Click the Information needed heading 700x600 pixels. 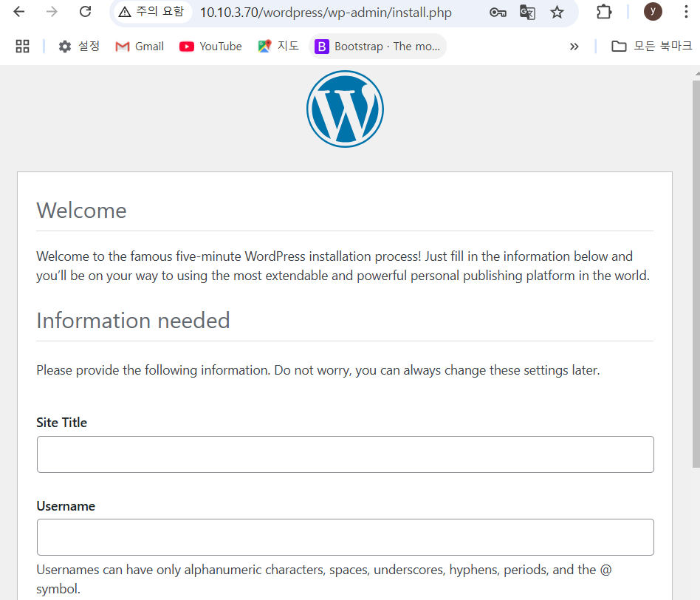click(133, 321)
